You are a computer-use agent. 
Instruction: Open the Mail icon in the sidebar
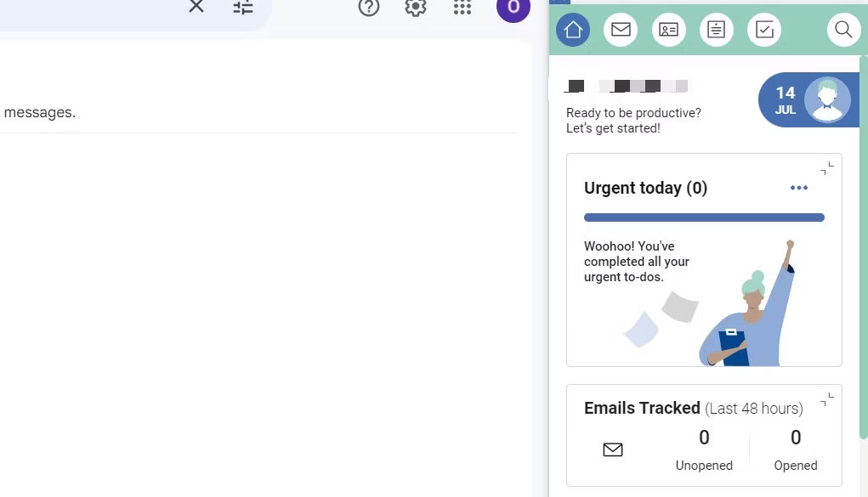(x=621, y=29)
